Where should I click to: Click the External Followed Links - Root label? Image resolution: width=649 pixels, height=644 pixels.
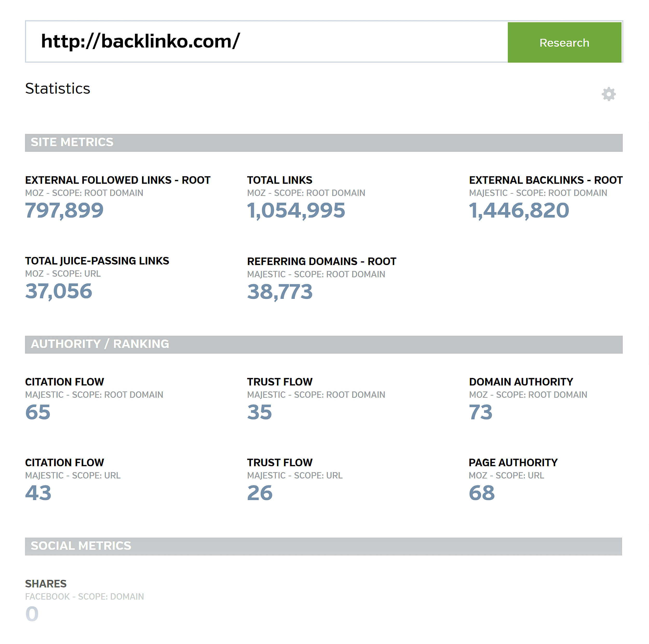point(118,180)
